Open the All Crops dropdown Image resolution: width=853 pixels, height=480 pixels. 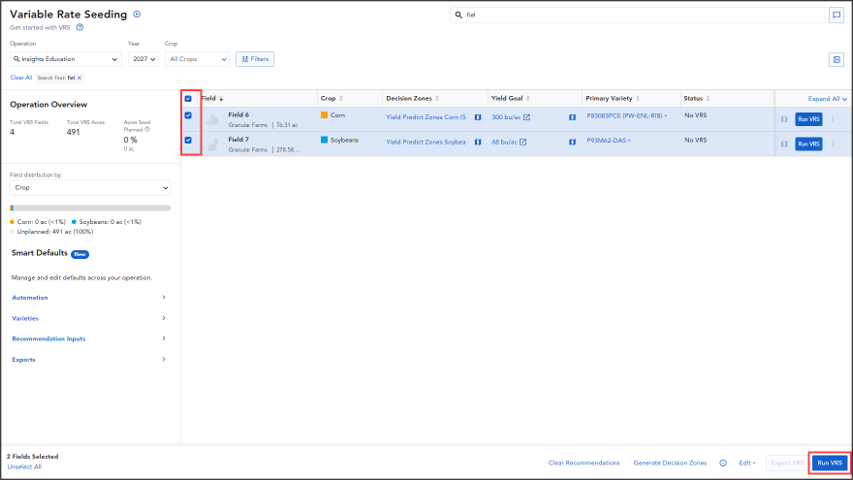(x=197, y=59)
